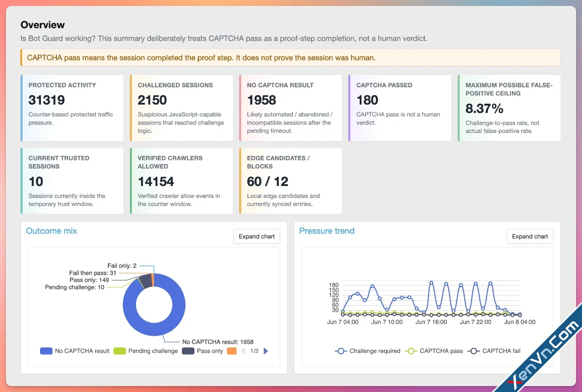Click the 180 y-axis label
Image resolution: width=582 pixels, height=392 pixels.
(334, 285)
